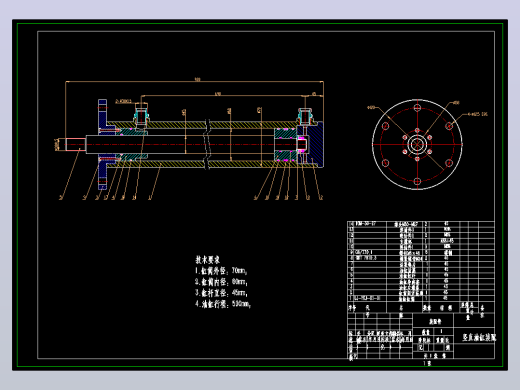Select the blue mounting flange in the section view
Screen dimensions: 520x390
pyautogui.click(x=103, y=144)
